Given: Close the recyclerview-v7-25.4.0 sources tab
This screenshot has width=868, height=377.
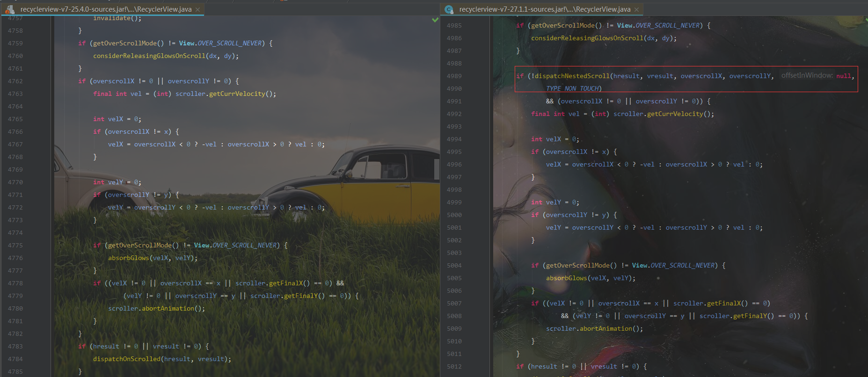Looking at the screenshot, I should coord(197,9).
